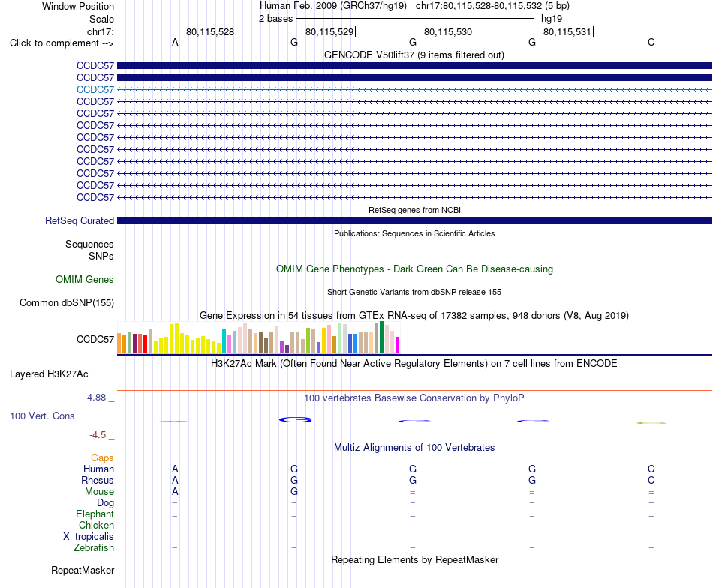Click base C in the Human alignment row
The height and width of the screenshot is (588, 713).
pyautogui.click(x=651, y=469)
